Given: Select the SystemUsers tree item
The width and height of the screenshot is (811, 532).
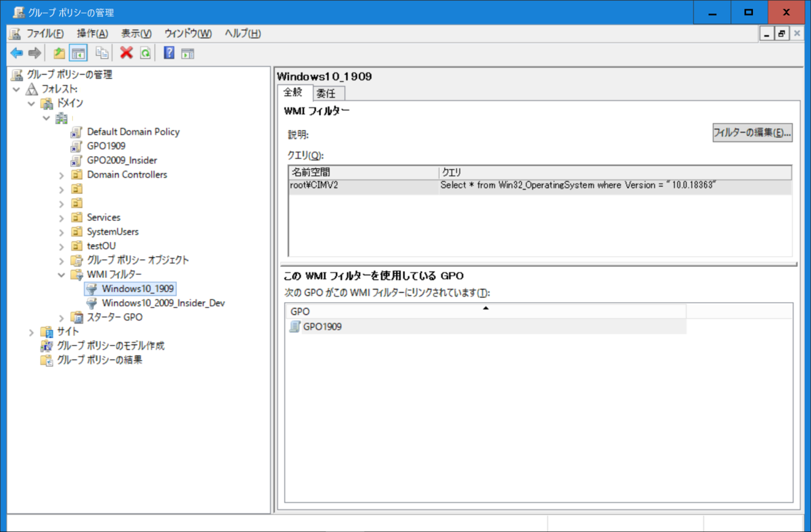Looking at the screenshot, I should point(113,232).
